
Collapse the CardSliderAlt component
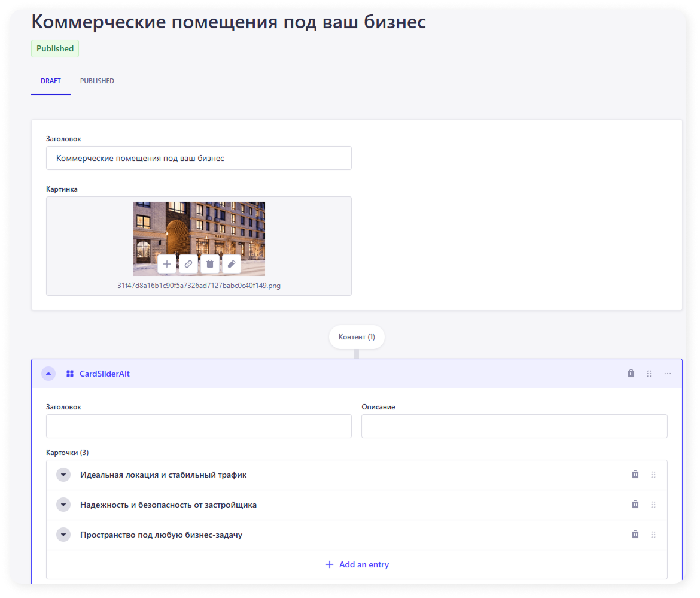point(48,374)
